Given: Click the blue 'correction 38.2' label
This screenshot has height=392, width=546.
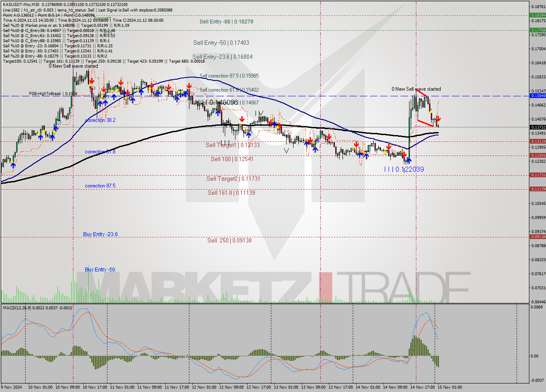Looking at the screenshot, I should tap(100, 120).
